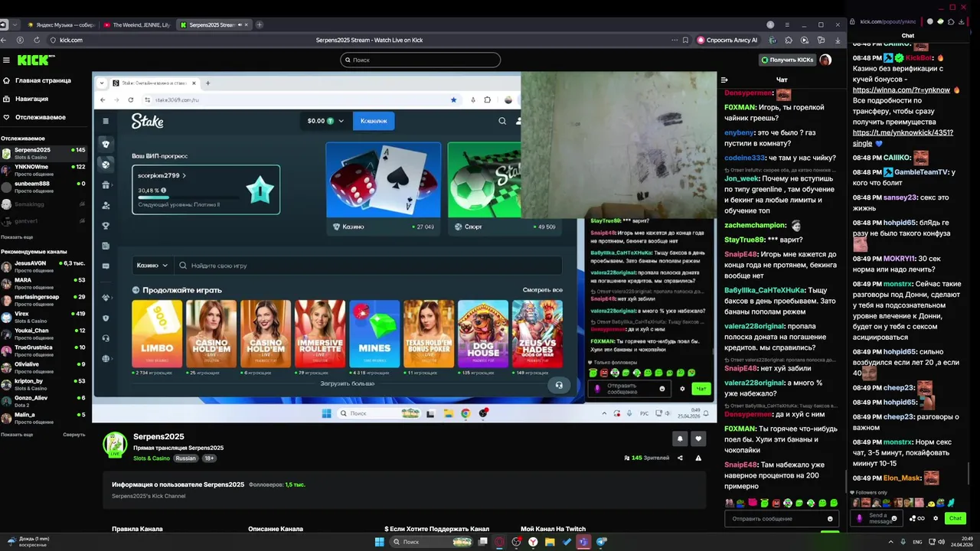
Task: Open Кошелек wallet button in streamed Stake
Action: [x=374, y=121]
